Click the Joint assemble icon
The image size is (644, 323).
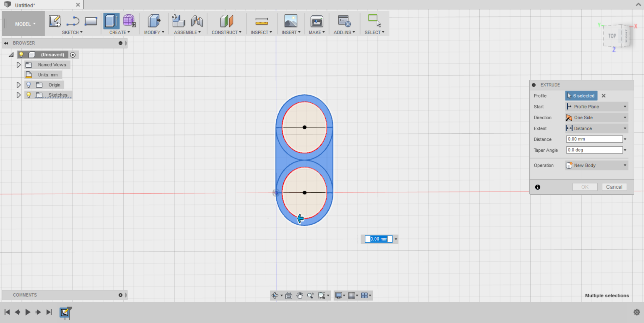click(197, 21)
